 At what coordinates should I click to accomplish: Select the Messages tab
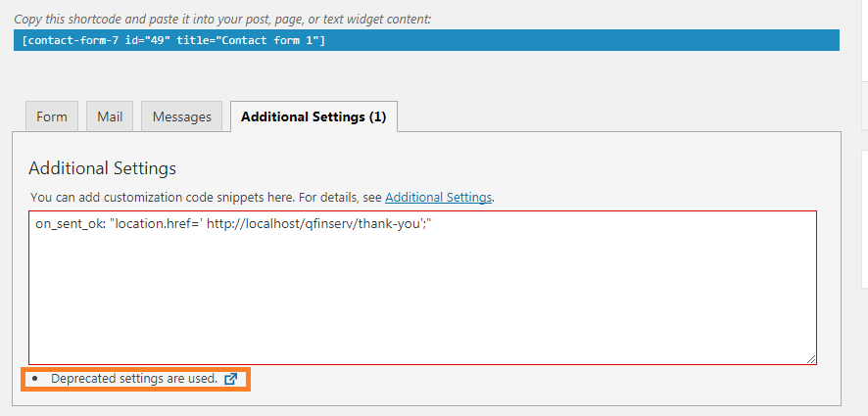(x=181, y=116)
